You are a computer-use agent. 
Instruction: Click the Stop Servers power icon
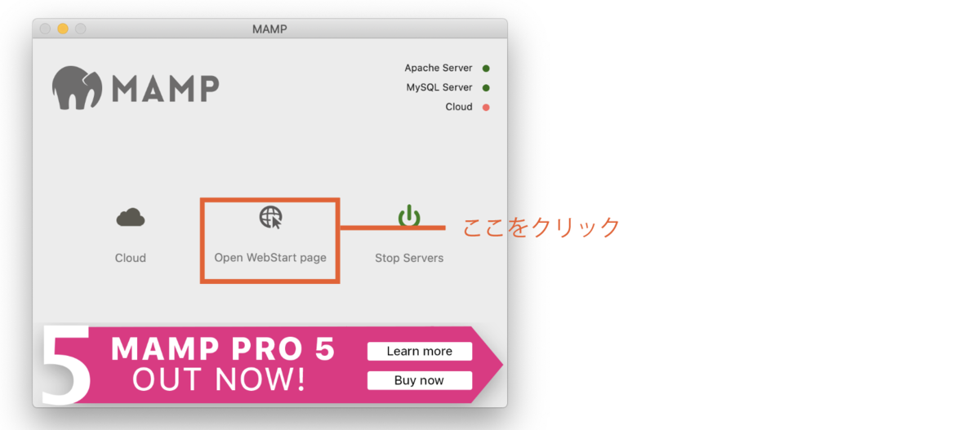pyautogui.click(x=409, y=217)
